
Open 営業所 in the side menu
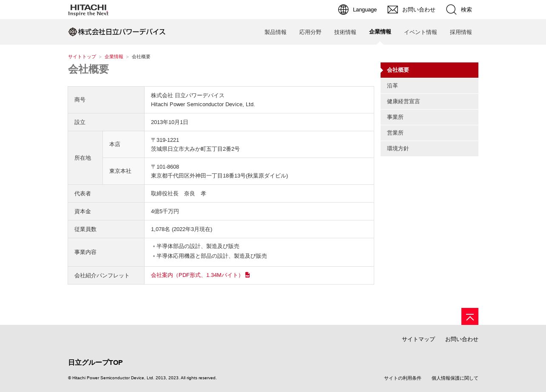[x=429, y=133]
